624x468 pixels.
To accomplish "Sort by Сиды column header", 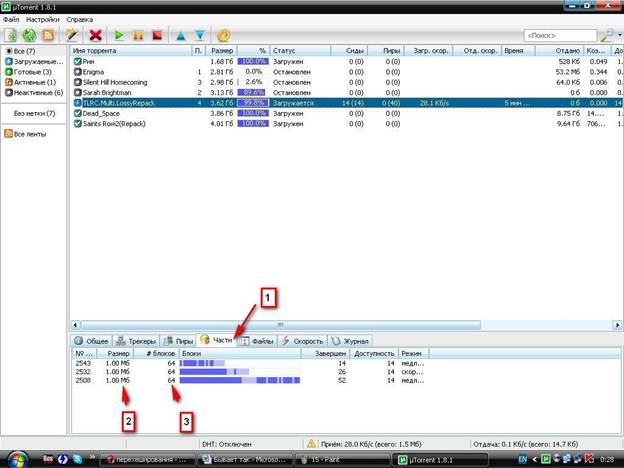I will 349,51.
